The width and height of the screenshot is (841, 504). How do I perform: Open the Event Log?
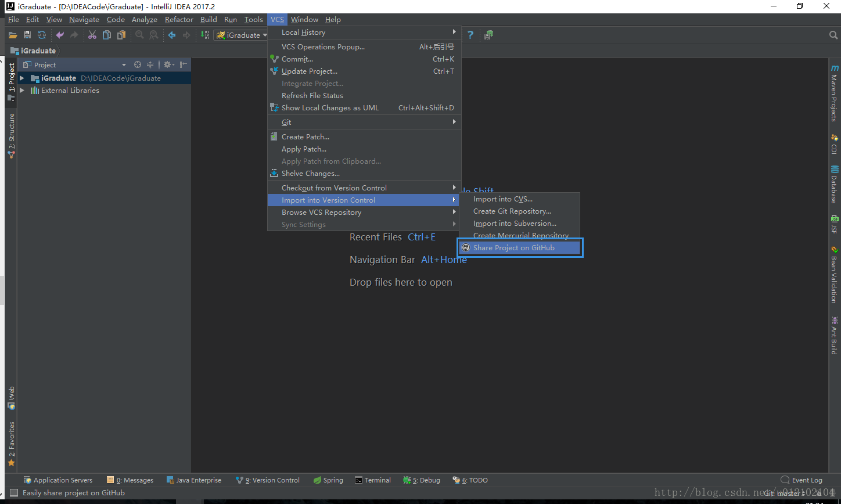[x=802, y=480]
